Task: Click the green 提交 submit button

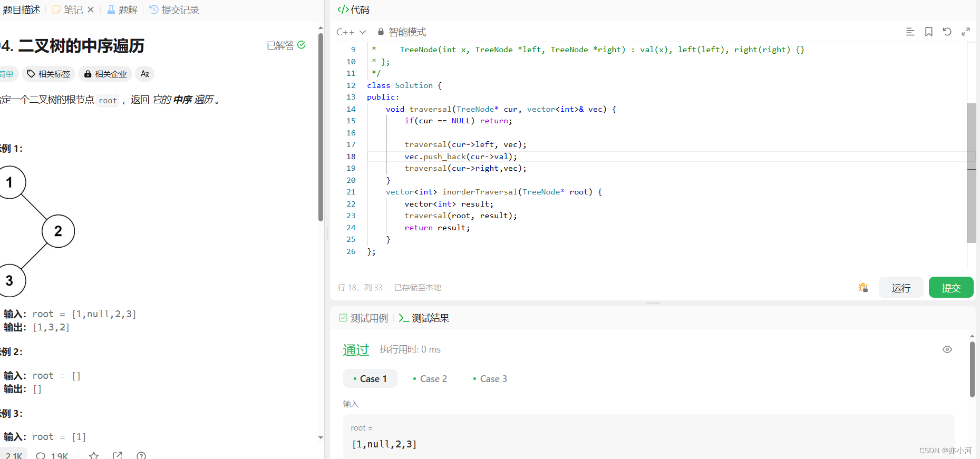Action: coord(951,288)
